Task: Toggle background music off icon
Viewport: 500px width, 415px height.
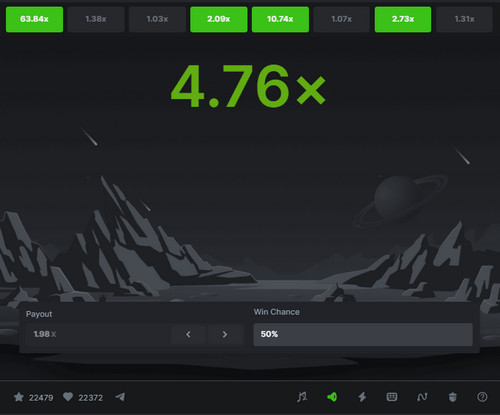Action: (302, 397)
